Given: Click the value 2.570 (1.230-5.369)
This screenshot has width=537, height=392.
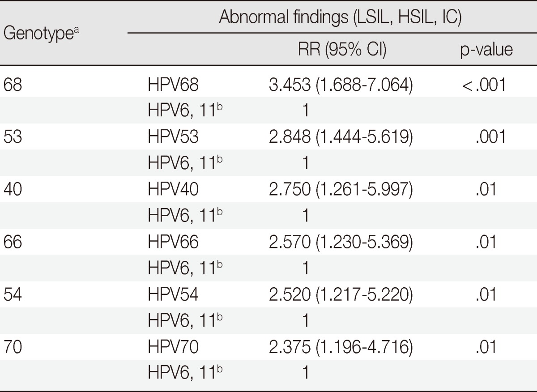Looking at the screenshot, I should click(339, 242).
